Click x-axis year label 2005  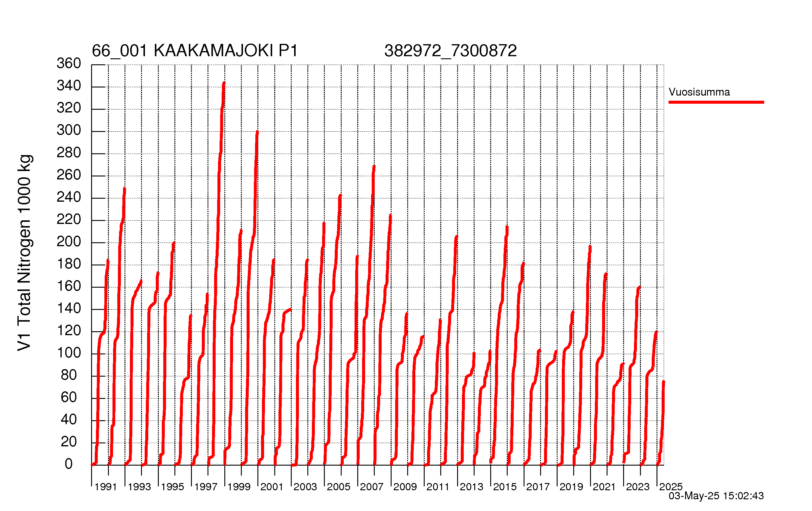339,487
